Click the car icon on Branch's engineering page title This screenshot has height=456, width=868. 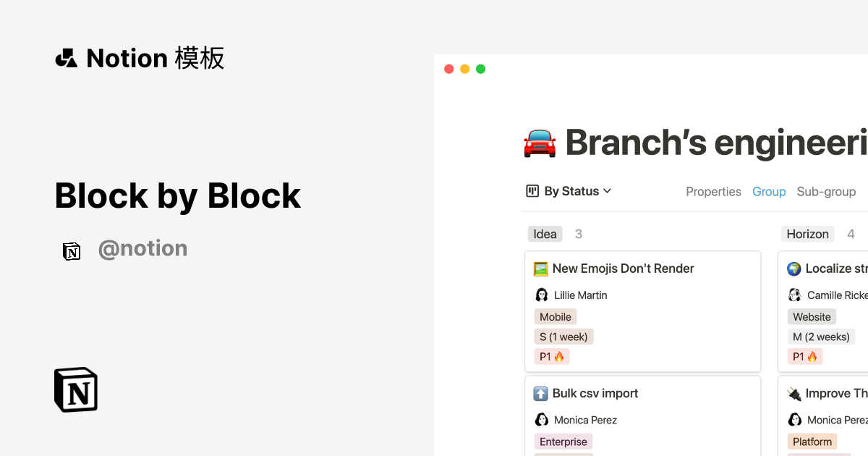click(x=540, y=143)
